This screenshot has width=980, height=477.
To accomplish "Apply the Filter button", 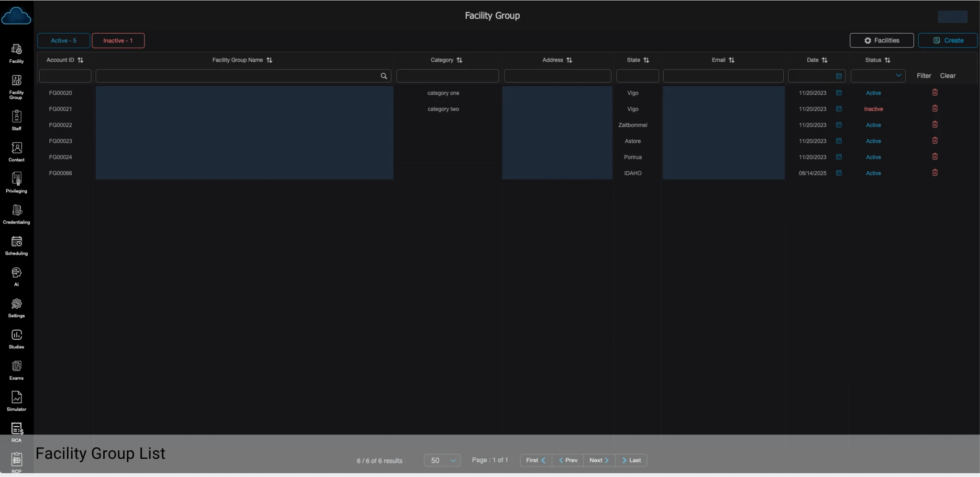I will [x=924, y=76].
